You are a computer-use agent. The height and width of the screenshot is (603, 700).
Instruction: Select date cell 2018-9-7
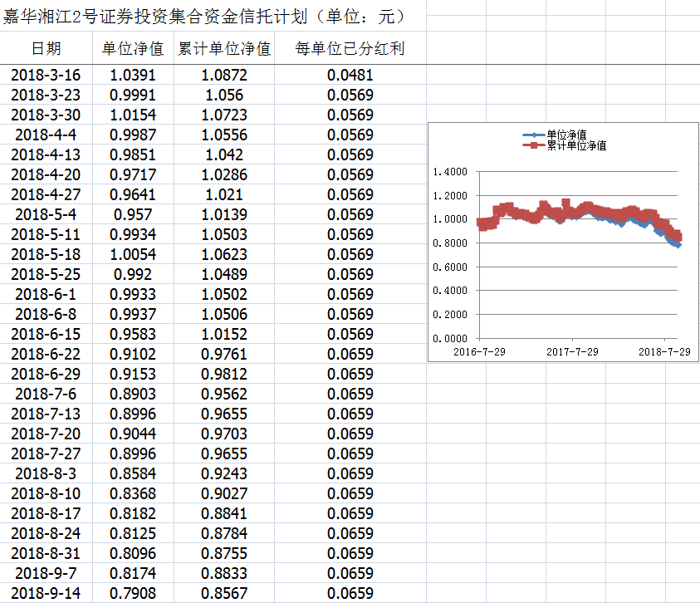(46, 574)
